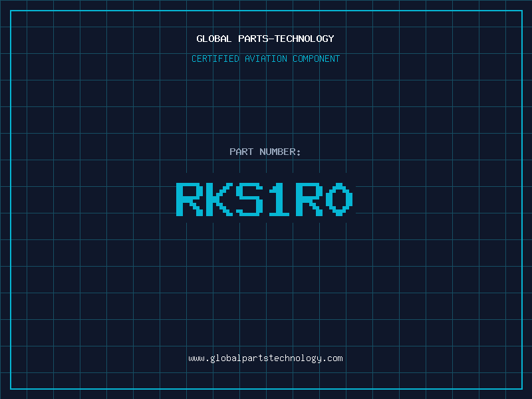
Task: Click the letter S in the part number
Action: coord(249,199)
